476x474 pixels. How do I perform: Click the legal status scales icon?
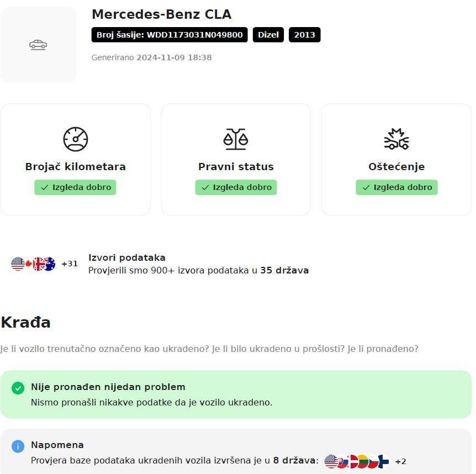tap(236, 139)
